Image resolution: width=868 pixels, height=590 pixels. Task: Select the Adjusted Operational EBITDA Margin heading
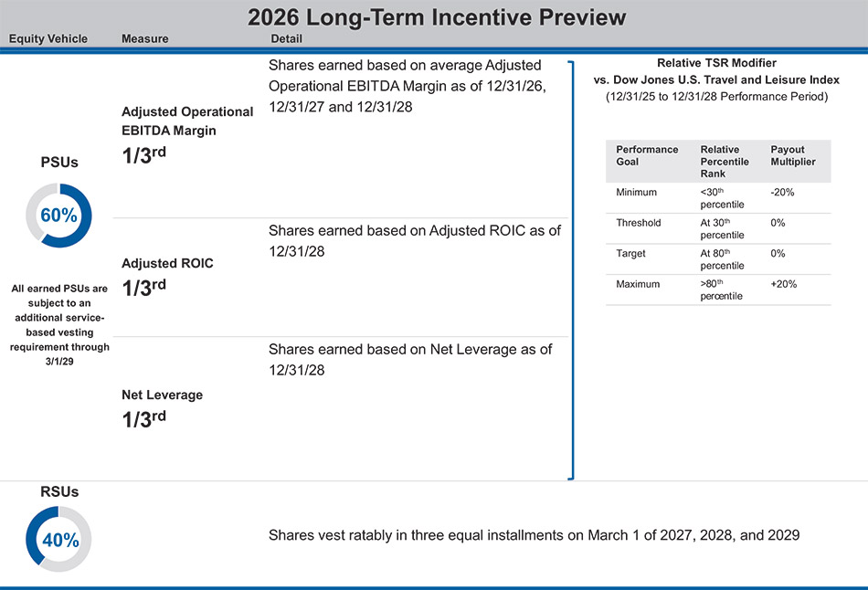coord(187,121)
